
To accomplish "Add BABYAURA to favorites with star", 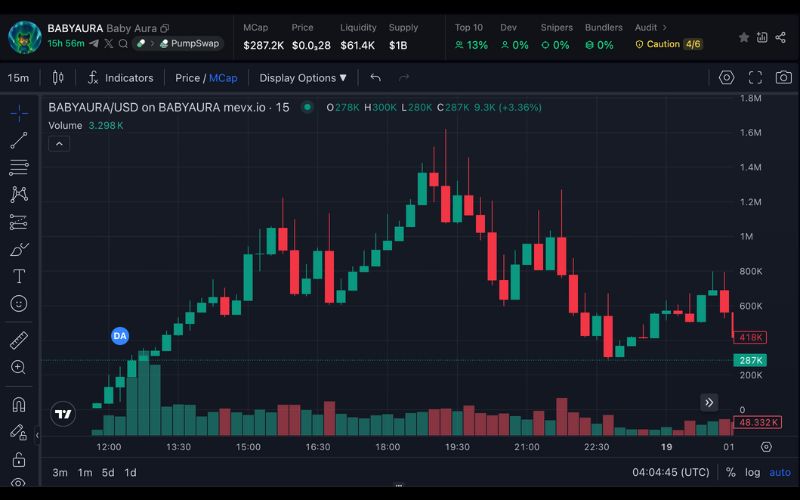I will tap(744, 37).
